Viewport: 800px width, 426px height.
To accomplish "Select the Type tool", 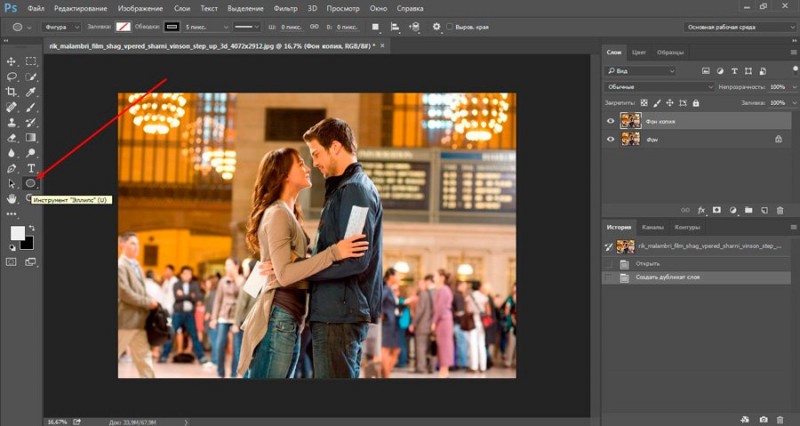I will pyautogui.click(x=31, y=168).
